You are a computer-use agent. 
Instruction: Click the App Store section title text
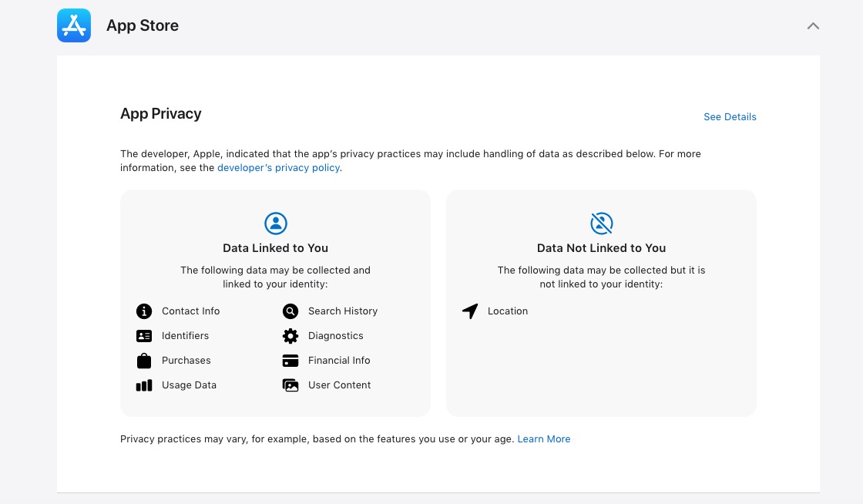point(143,25)
